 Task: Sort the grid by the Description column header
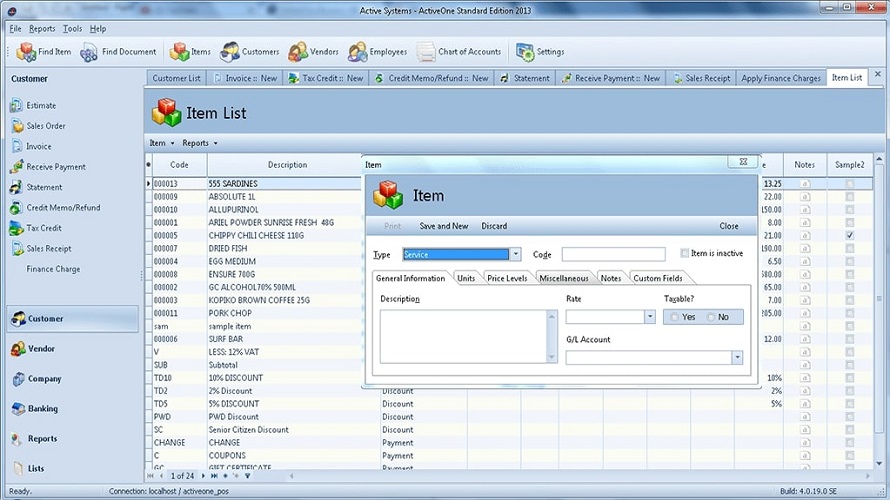(x=288, y=165)
